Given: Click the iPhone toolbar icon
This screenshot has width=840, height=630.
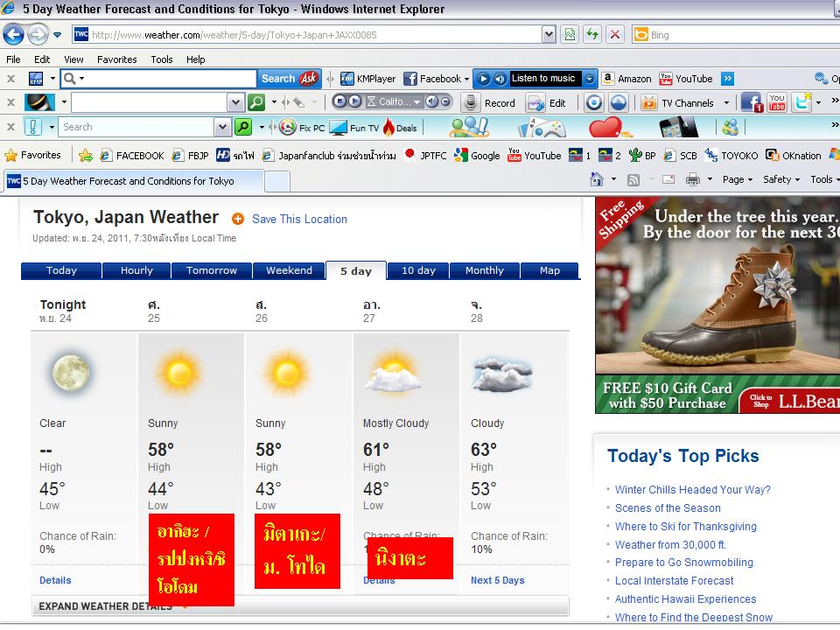Looking at the screenshot, I should (678, 128).
